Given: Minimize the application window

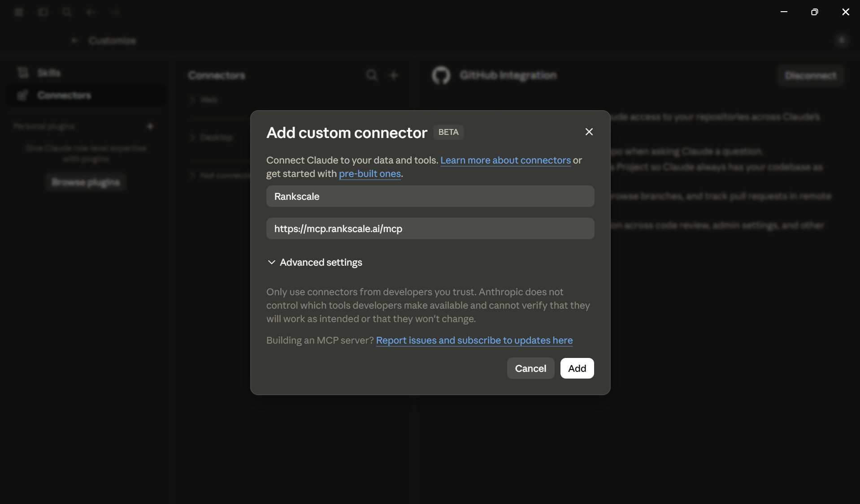Looking at the screenshot, I should 784,12.
